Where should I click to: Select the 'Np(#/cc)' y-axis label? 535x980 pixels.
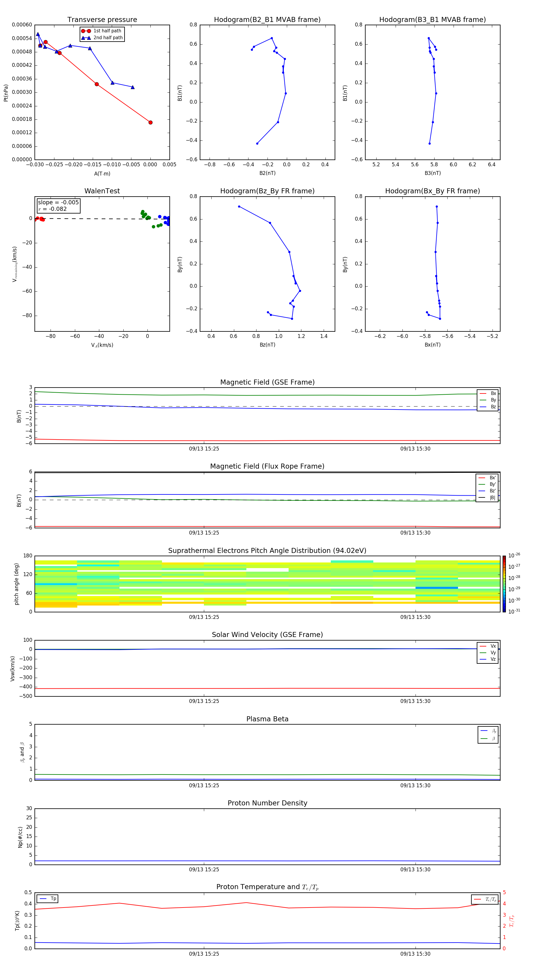pos(20,837)
